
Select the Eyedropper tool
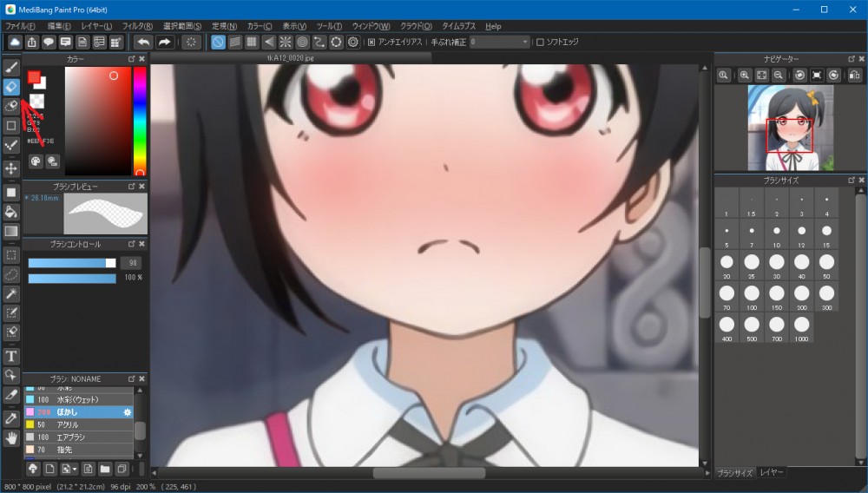coord(11,417)
